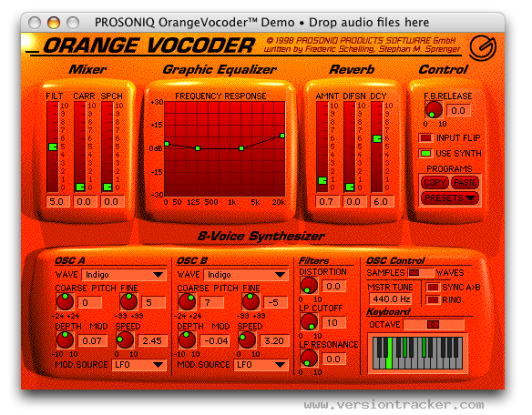The image size is (532, 415).
Task: Toggle the INPUT FLIP switch
Action: (x=425, y=137)
